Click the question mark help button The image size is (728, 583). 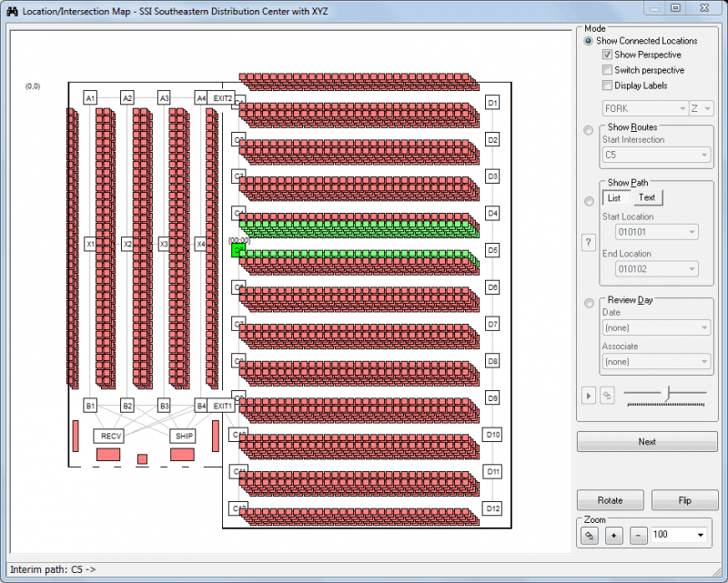[x=588, y=242]
